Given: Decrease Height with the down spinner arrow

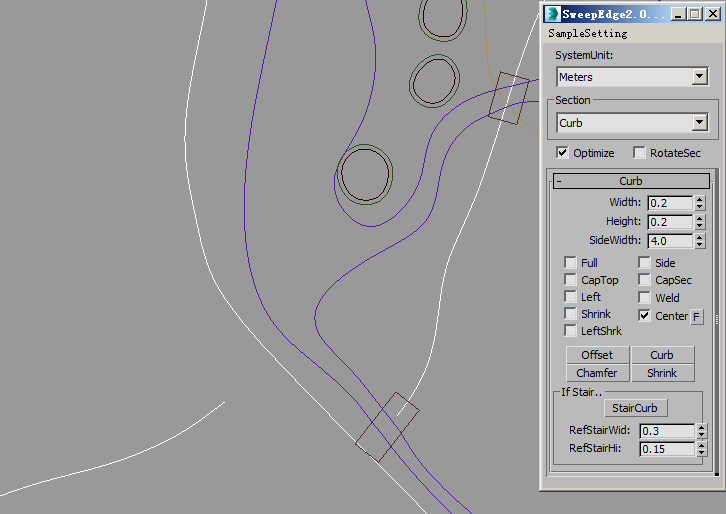Looking at the screenshot, I should click(699, 226).
